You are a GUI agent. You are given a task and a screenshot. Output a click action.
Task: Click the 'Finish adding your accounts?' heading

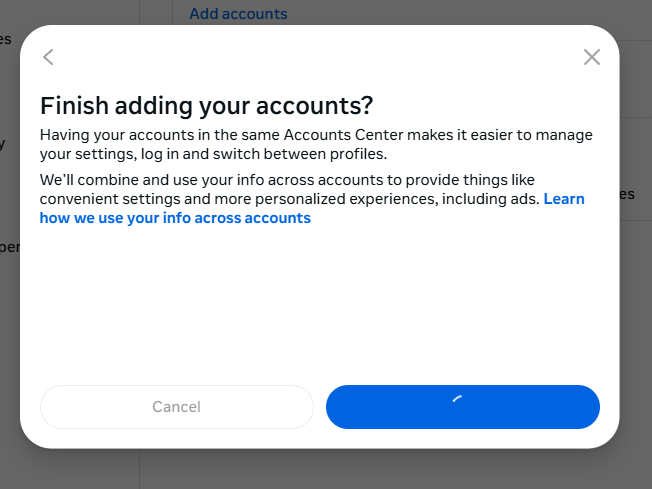click(x=206, y=106)
